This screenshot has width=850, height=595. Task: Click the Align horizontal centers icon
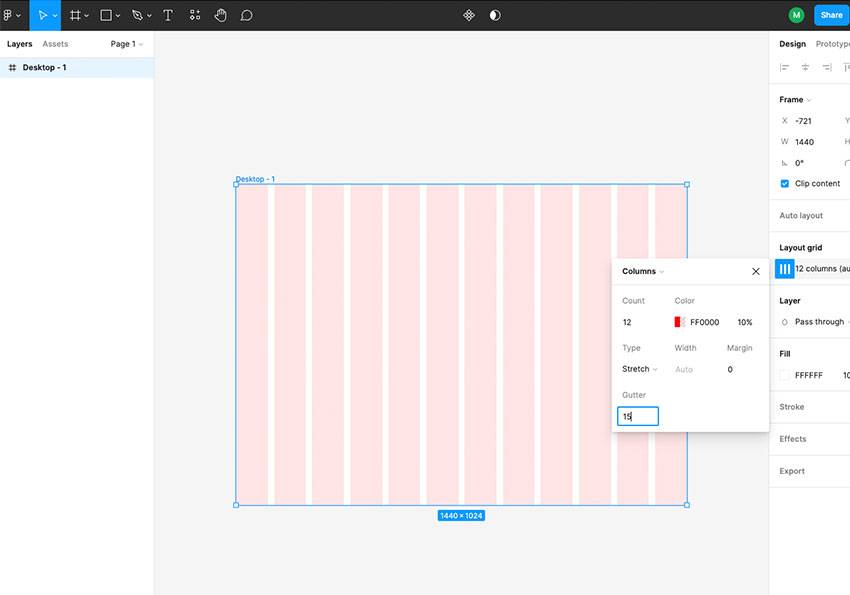(805, 67)
